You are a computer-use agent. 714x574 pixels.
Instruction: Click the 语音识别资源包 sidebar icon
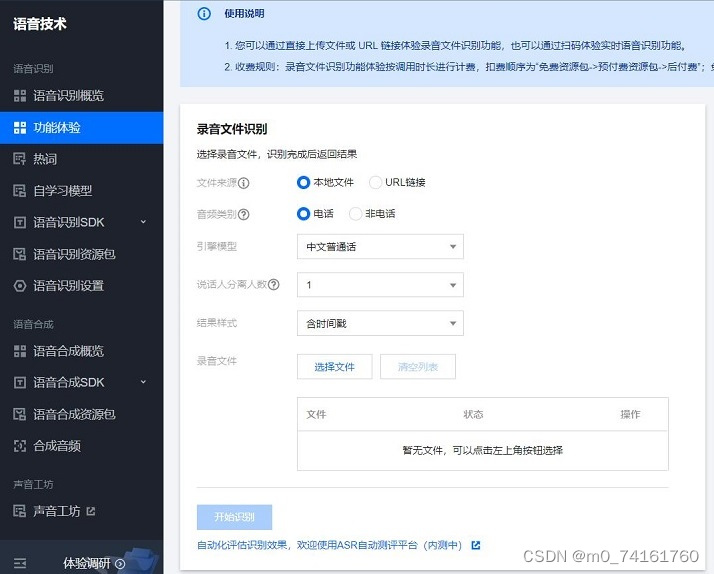coord(20,254)
